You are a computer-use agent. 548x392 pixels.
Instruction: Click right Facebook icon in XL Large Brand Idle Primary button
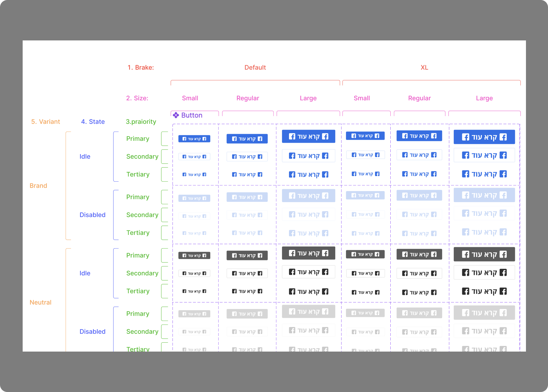point(503,137)
